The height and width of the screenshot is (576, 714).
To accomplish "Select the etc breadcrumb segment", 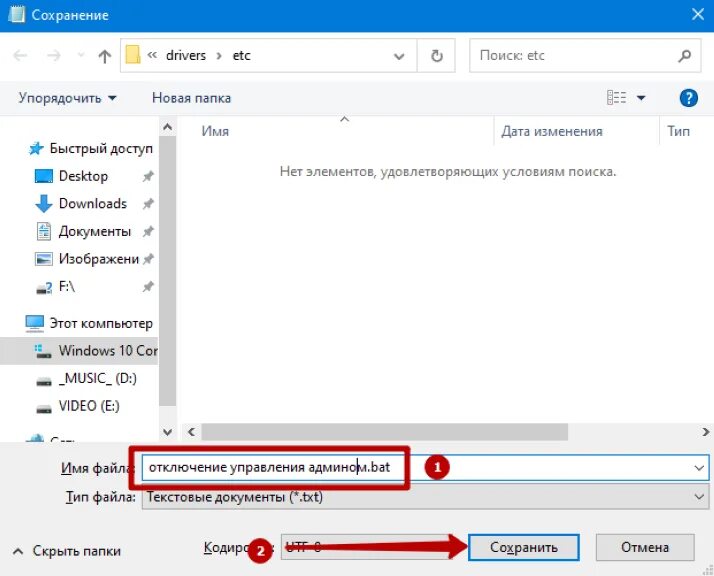I will [241, 56].
